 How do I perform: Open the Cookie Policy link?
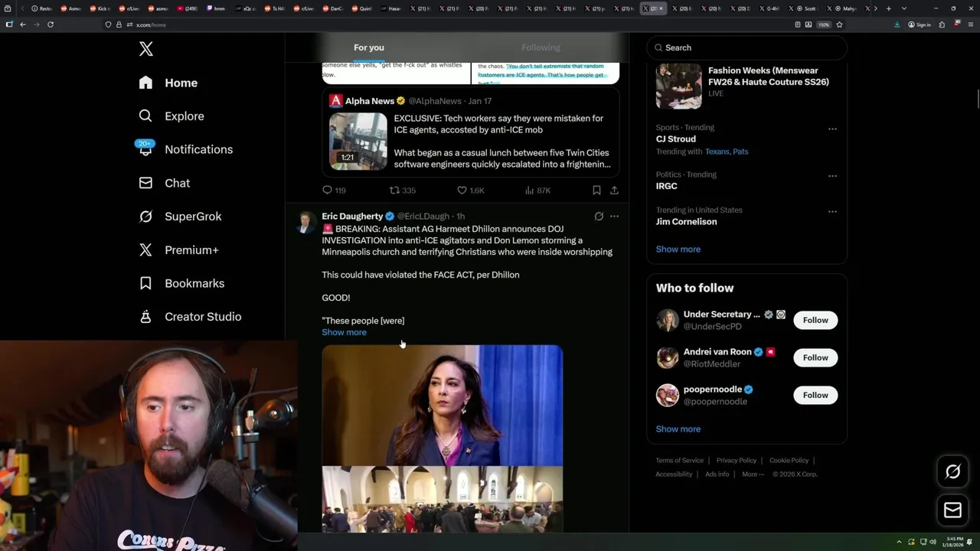(x=789, y=461)
